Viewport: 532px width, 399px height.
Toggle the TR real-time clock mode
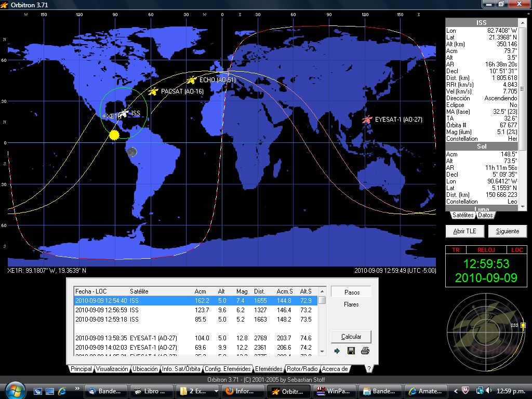[456, 250]
